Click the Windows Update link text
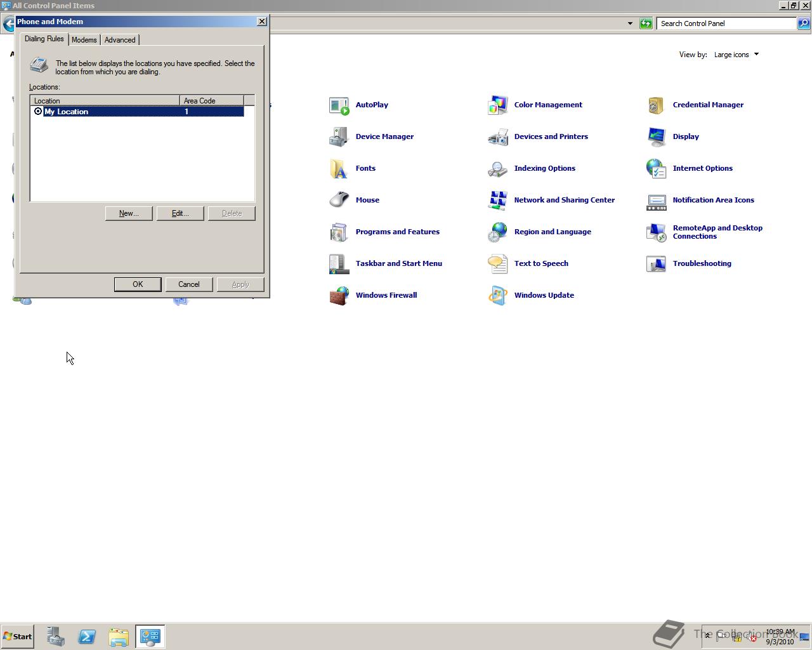 click(x=544, y=296)
